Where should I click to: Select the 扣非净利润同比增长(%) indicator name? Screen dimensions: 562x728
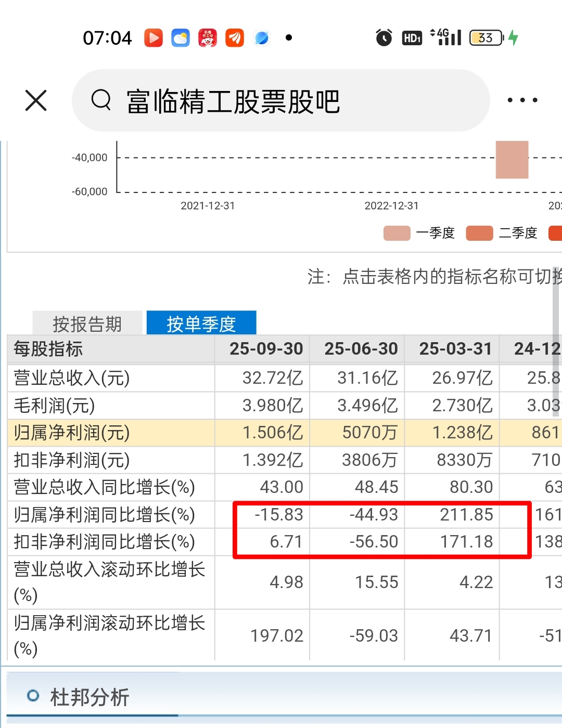pos(104,542)
